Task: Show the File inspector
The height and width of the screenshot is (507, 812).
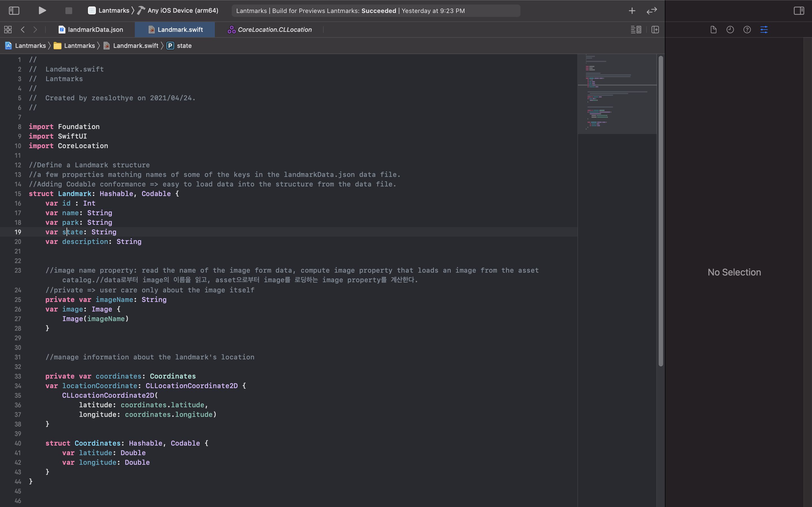Action: click(713, 30)
